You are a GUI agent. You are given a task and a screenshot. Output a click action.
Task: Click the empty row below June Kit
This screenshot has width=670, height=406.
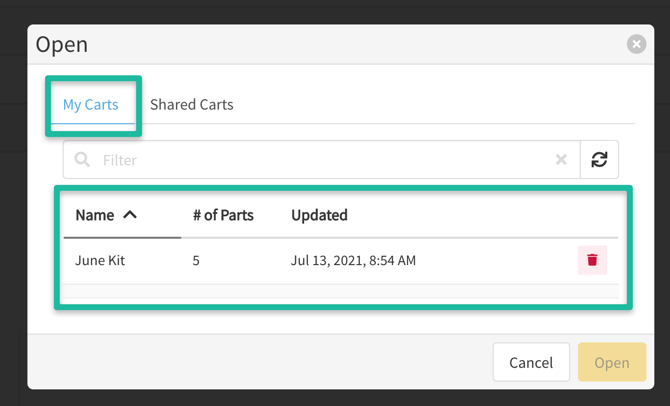(x=340, y=294)
